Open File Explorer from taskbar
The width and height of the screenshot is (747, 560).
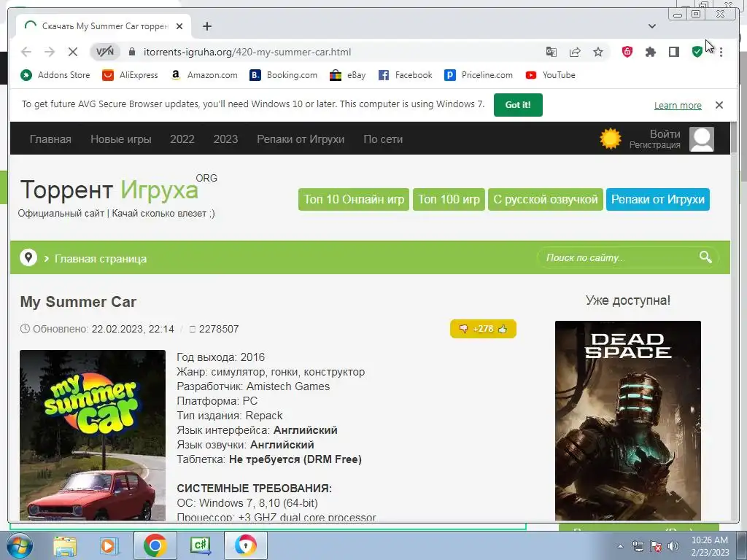tap(65, 545)
